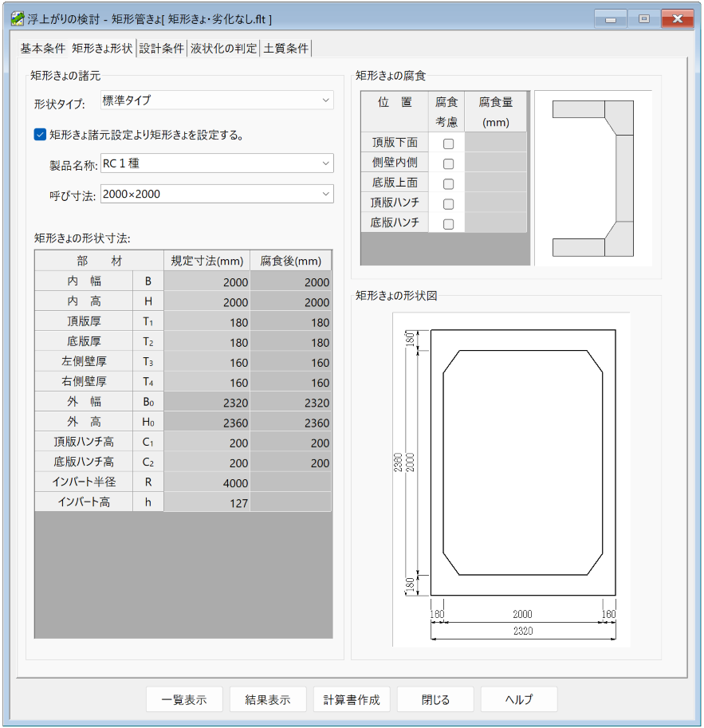Image resolution: width=704 pixels, height=728 pixels.
Task: Open the 土質条件 tab
Action: (x=285, y=49)
